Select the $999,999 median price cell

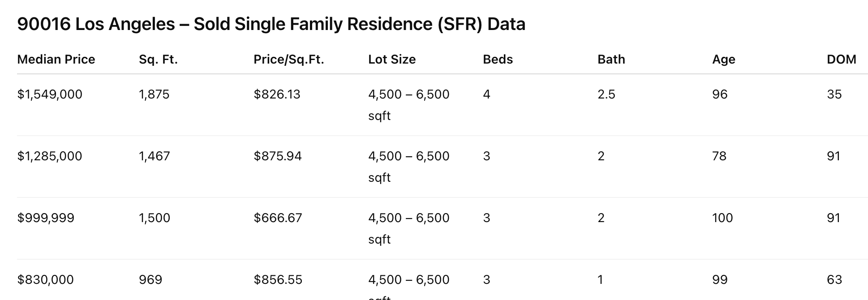pyautogui.click(x=46, y=218)
